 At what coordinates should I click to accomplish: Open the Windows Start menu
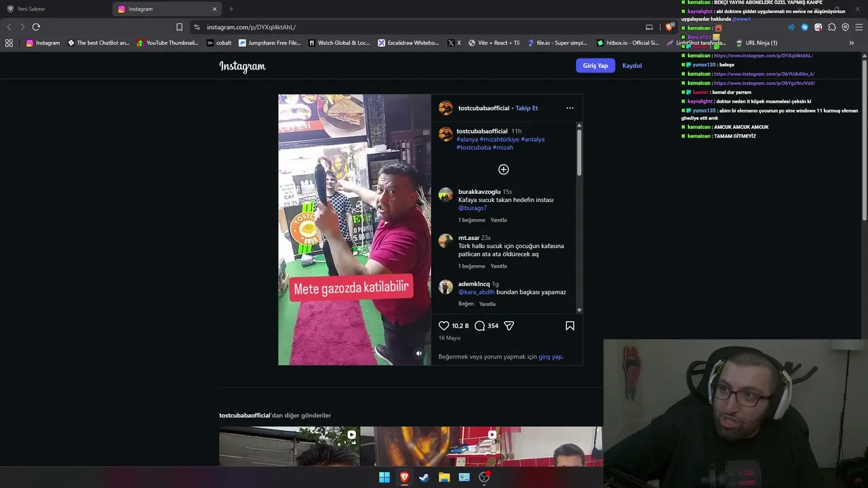384,477
